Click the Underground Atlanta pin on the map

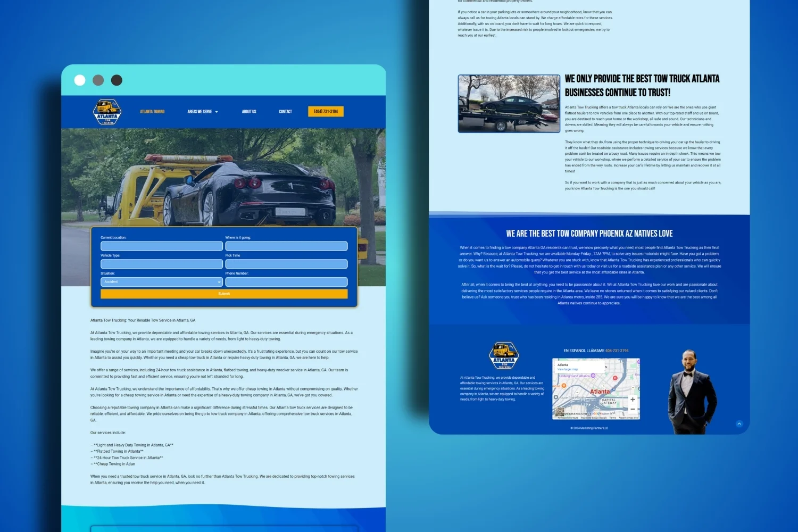[x=593, y=375]
